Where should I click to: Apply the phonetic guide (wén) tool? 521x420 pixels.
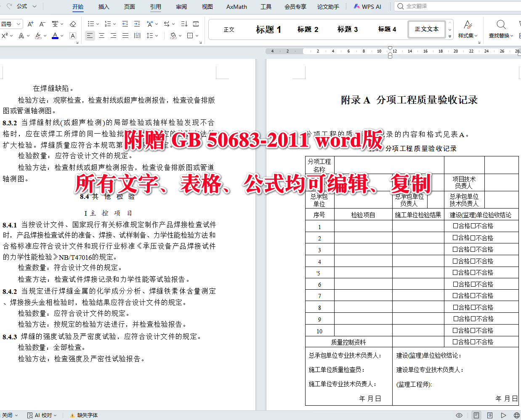click(55, 24)
